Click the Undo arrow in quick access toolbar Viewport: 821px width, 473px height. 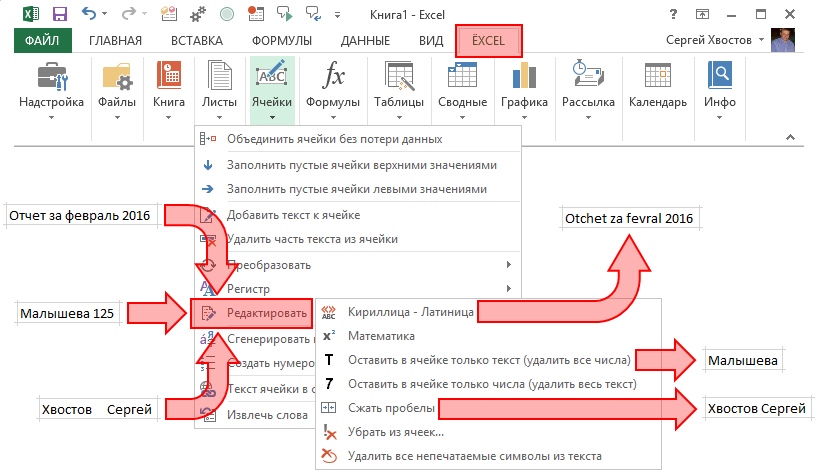tap(89, 14)
